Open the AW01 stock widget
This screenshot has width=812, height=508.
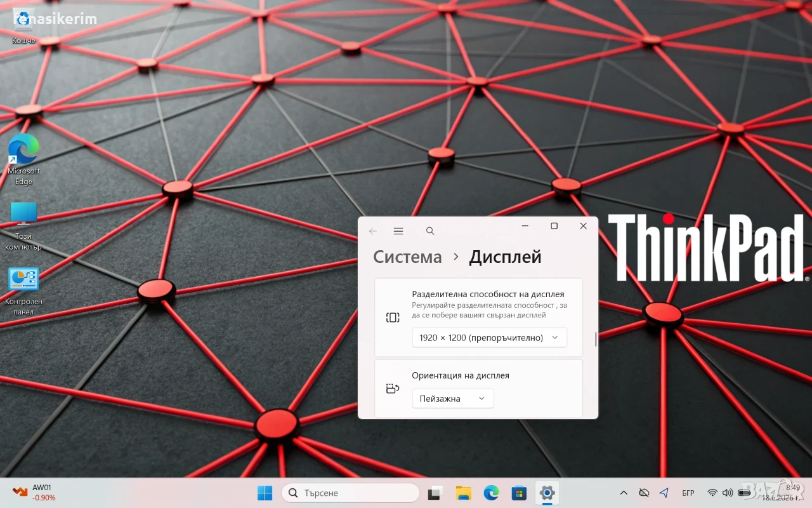tap(34, 493)
